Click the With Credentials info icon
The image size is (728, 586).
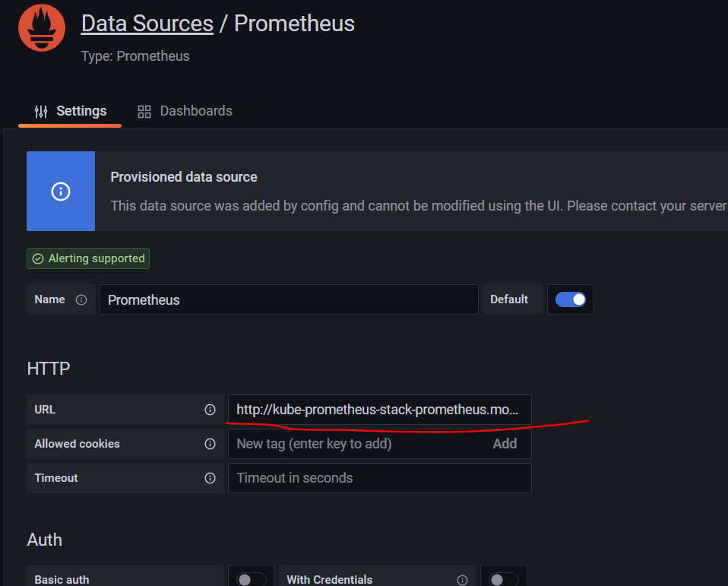coord(462,580)
